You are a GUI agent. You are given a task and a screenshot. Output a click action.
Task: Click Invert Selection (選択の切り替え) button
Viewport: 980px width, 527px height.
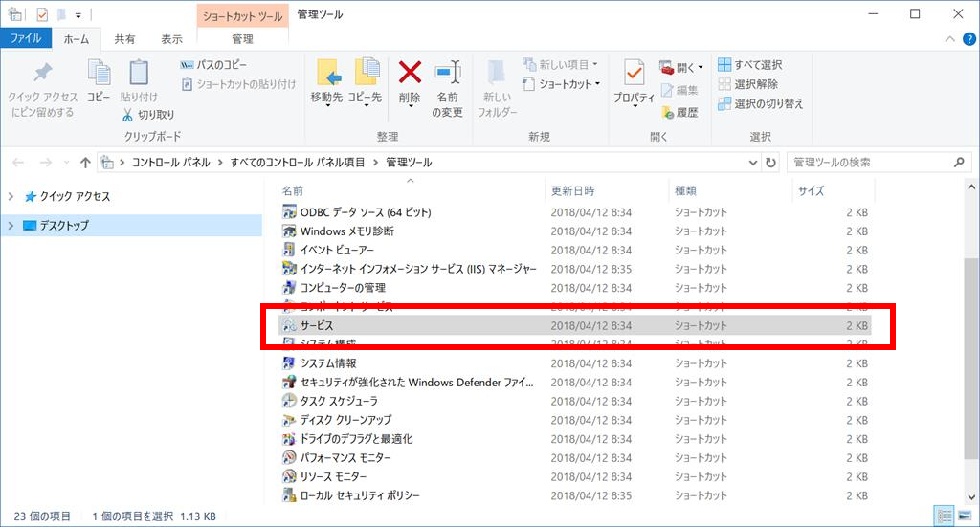click(759, 103)
